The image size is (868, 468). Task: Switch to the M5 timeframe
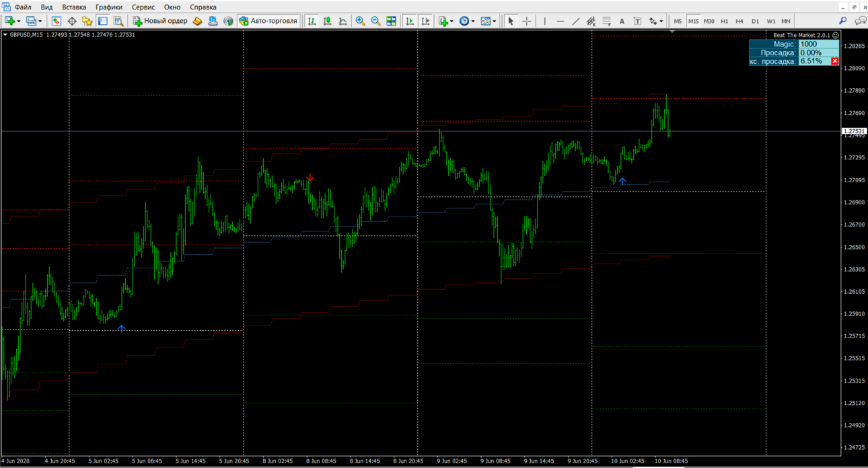[678, 21]
